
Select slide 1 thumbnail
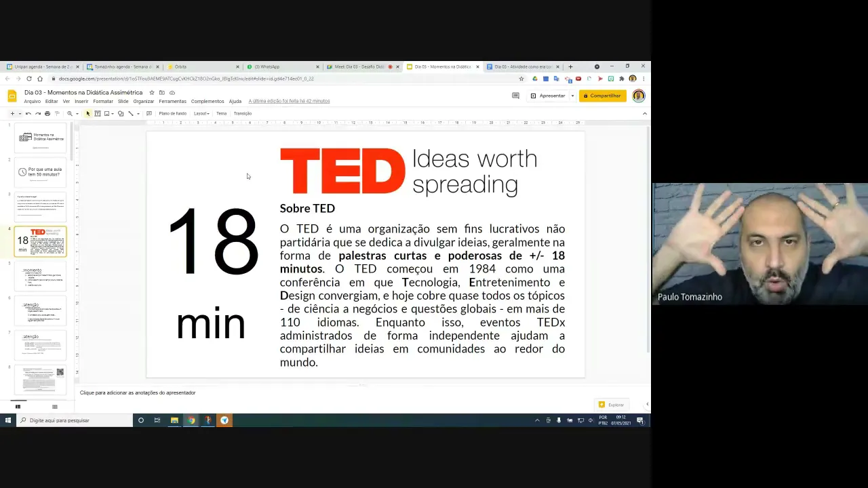tap(41, 138)
